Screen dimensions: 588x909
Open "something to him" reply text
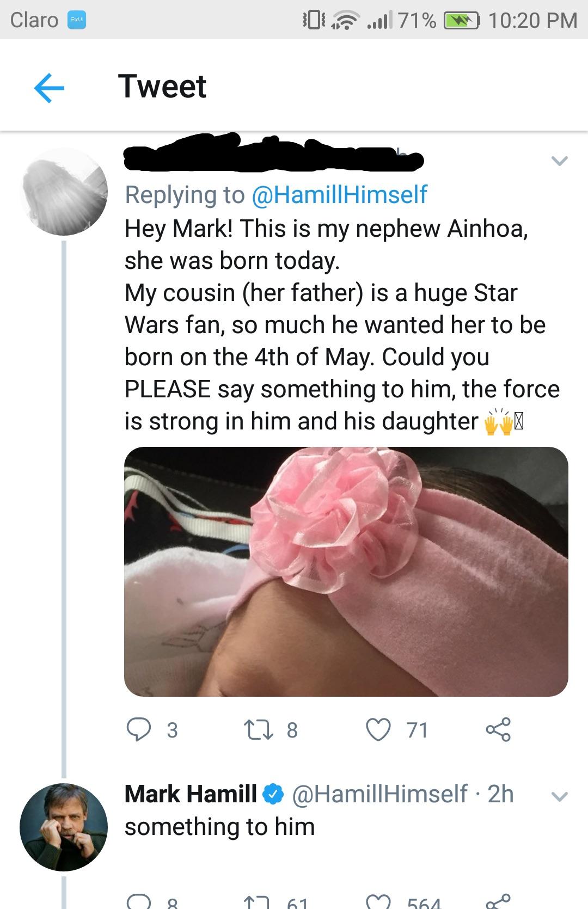pos(220,827)
